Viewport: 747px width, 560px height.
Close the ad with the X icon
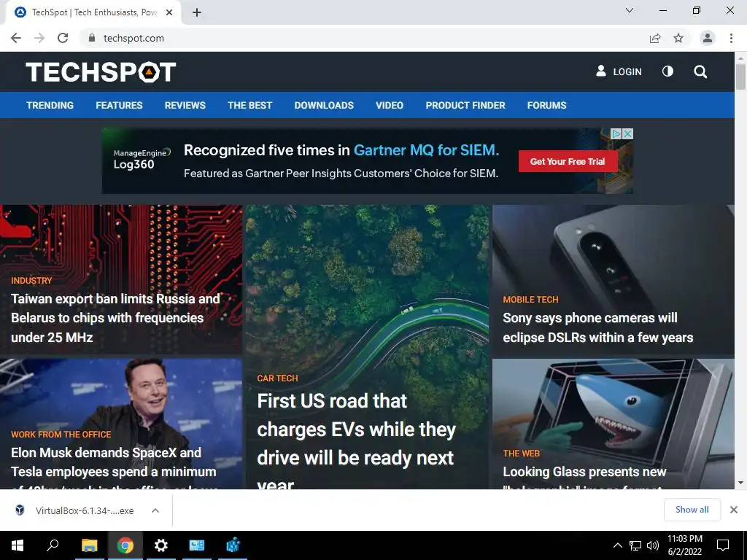click(x=628, y=134)
